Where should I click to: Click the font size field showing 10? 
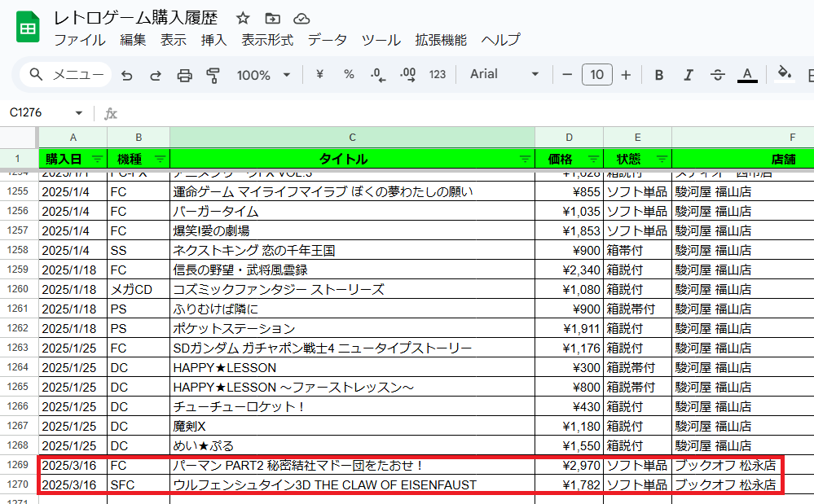[x=597, y=75]
